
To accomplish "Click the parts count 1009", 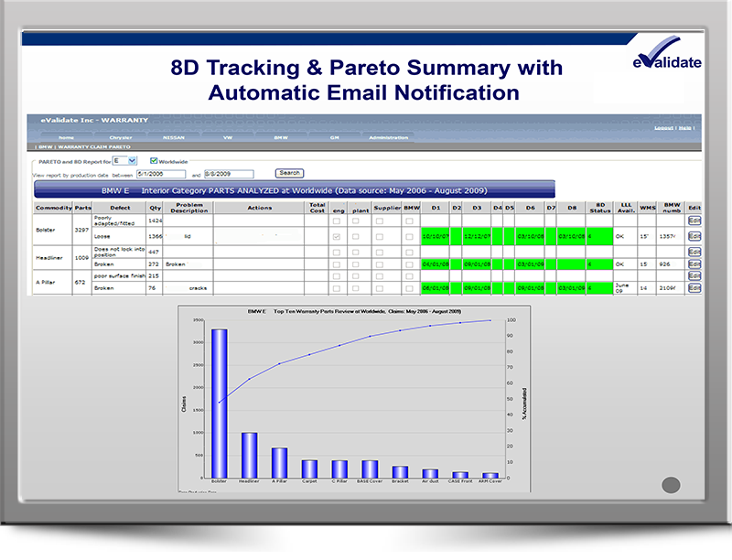I will tap(81, 258).
